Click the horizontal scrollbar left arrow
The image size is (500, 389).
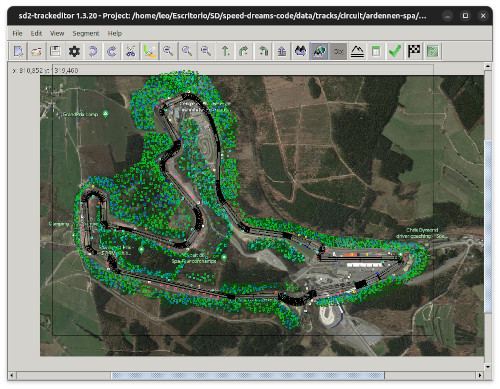pyautogui.click(x=12, y=375)
